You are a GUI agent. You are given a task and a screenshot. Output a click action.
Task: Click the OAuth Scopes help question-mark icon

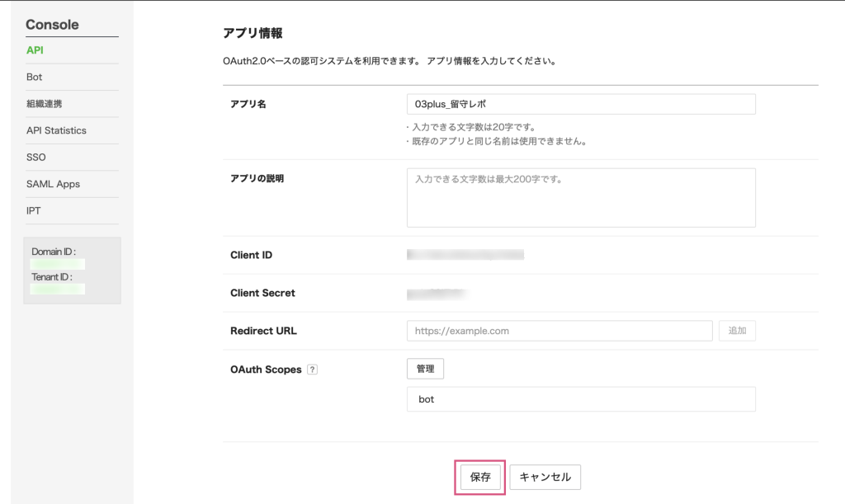(312, 370)
